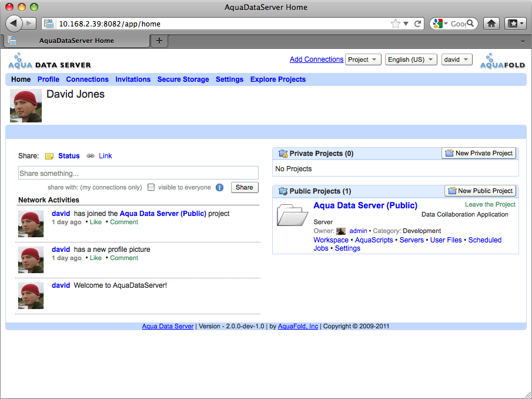The height and width of the screenshot is (399, 532).
Task: Open the English (US) language dropdown
Action: point(411,59)
